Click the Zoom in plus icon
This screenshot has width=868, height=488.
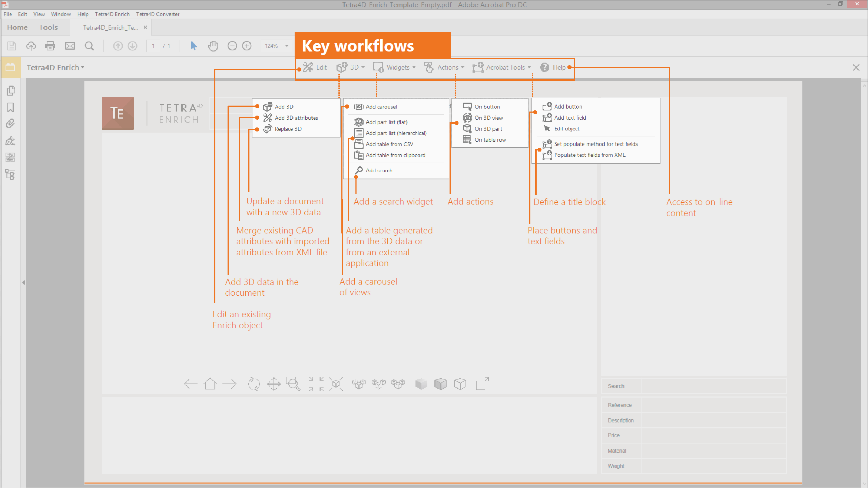coord(247,46)
